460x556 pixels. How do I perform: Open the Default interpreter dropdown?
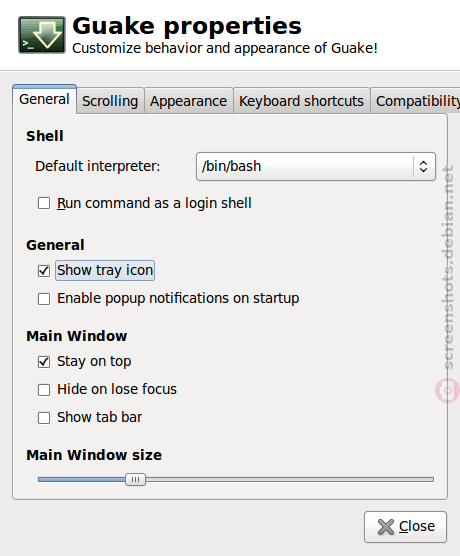[316, 166]
